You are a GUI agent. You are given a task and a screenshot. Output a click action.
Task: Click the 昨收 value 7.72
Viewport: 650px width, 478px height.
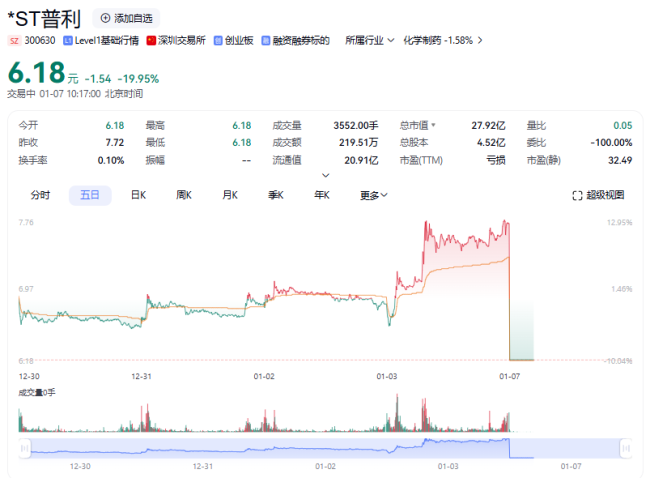pyautogui.click(x=115, y=143)
